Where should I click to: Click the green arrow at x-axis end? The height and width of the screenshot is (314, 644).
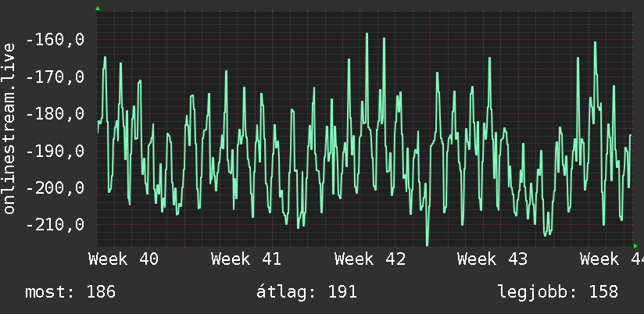pyautogui.click(x=635, y=246)
